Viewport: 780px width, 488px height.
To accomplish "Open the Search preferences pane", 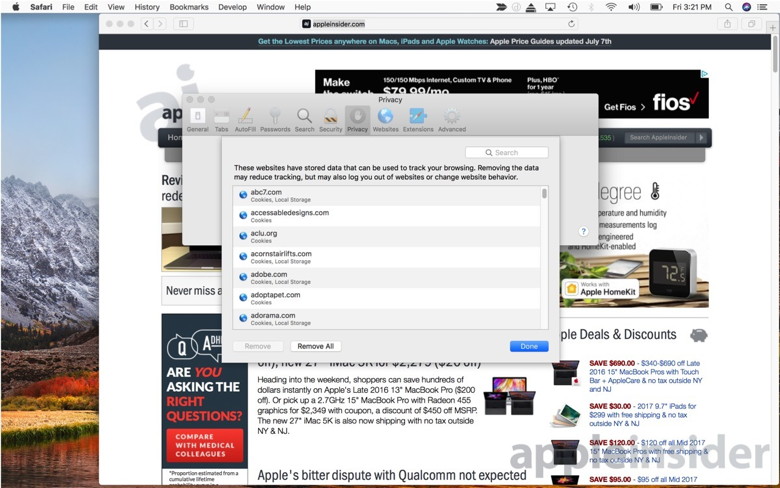I will pos(304,120).
